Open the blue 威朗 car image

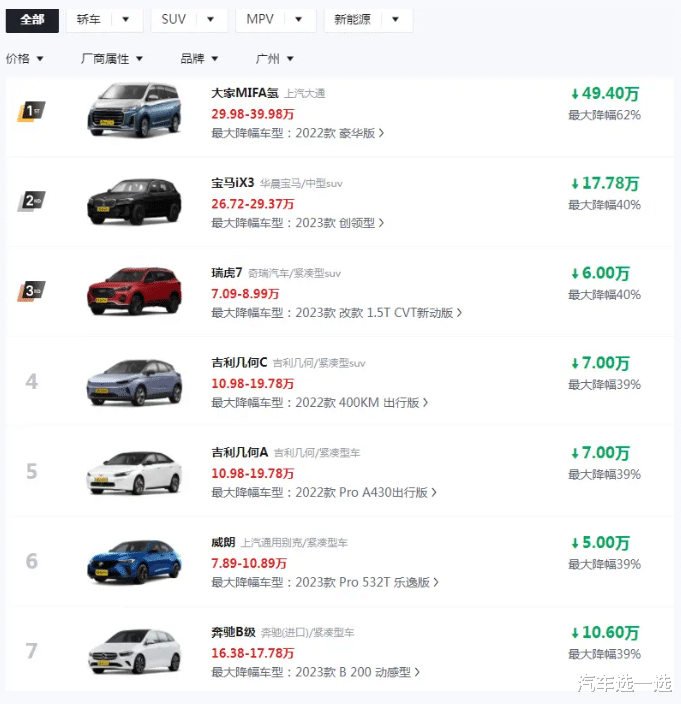point(134,561)
